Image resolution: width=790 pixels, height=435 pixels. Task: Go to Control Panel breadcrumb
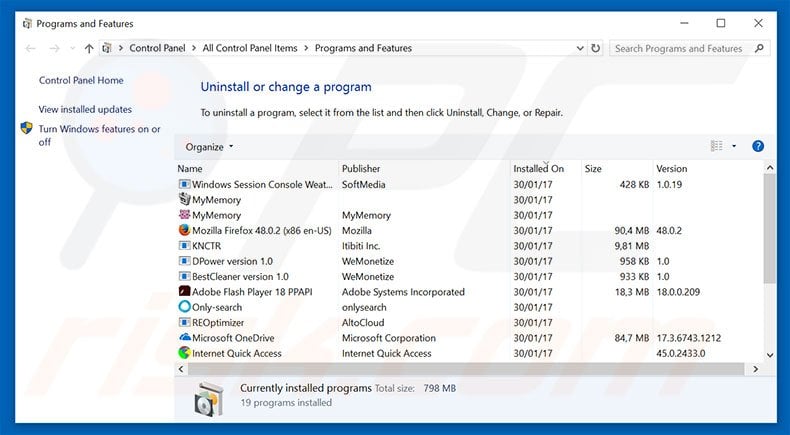pyautogui.click(x=157, y=48)
